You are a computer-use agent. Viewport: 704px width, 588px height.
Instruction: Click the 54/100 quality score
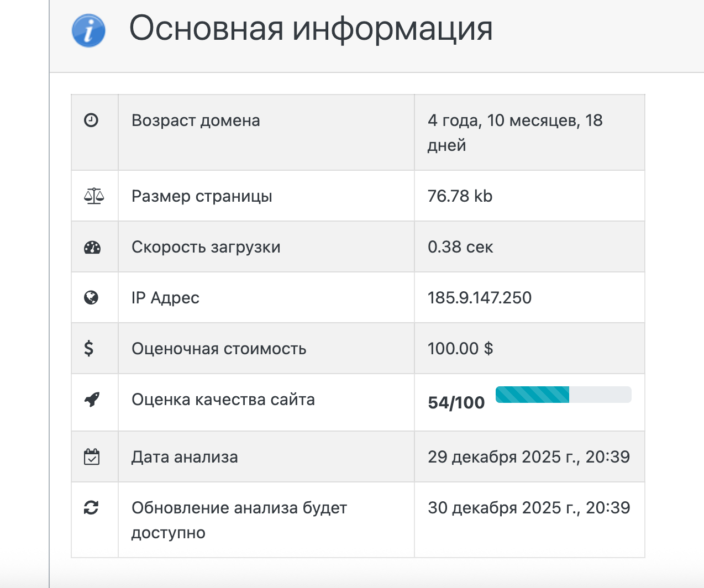pos(456,403)
